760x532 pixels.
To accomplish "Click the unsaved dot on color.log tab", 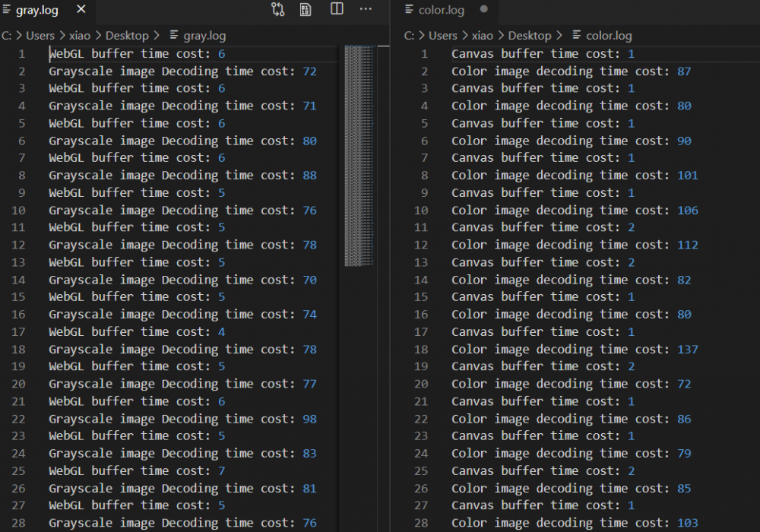I will pyautogui.click(x=483, y=10).
